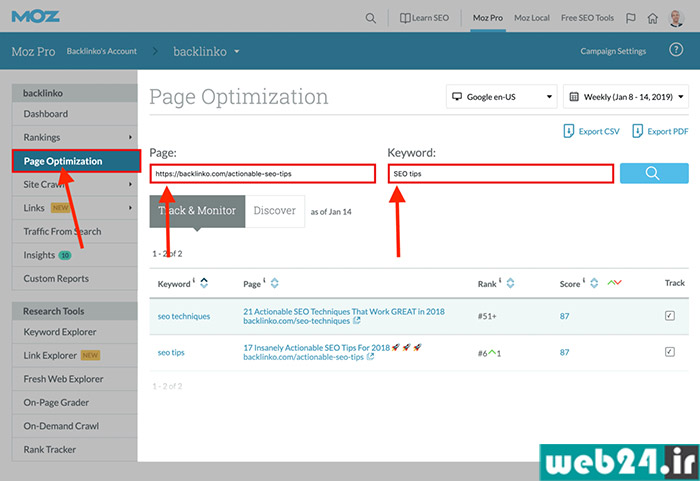Click the Export CSV download icon

[x=568, y=131]
